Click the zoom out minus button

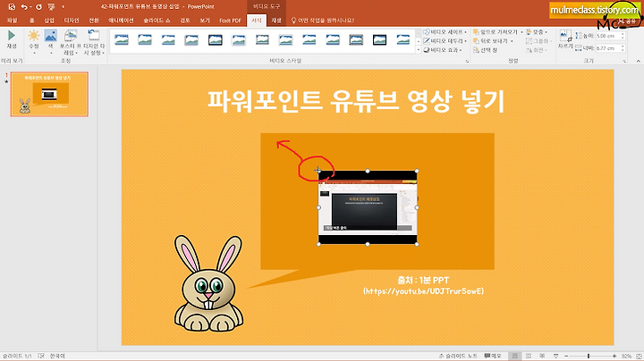pos(566,356)
